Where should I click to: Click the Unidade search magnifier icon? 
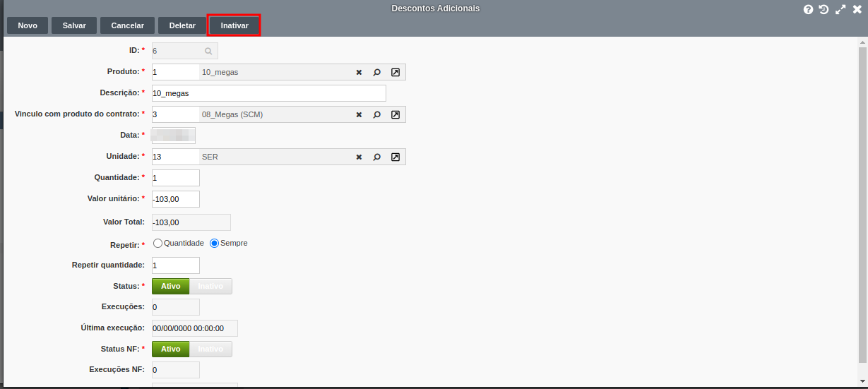pyautogui.click(x=377, y=157)
